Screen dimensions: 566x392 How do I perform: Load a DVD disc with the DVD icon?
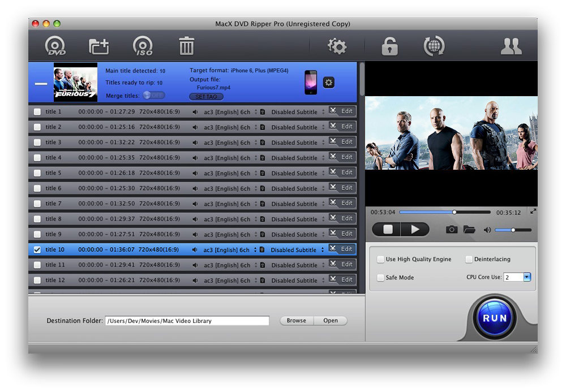pos(55,46)
